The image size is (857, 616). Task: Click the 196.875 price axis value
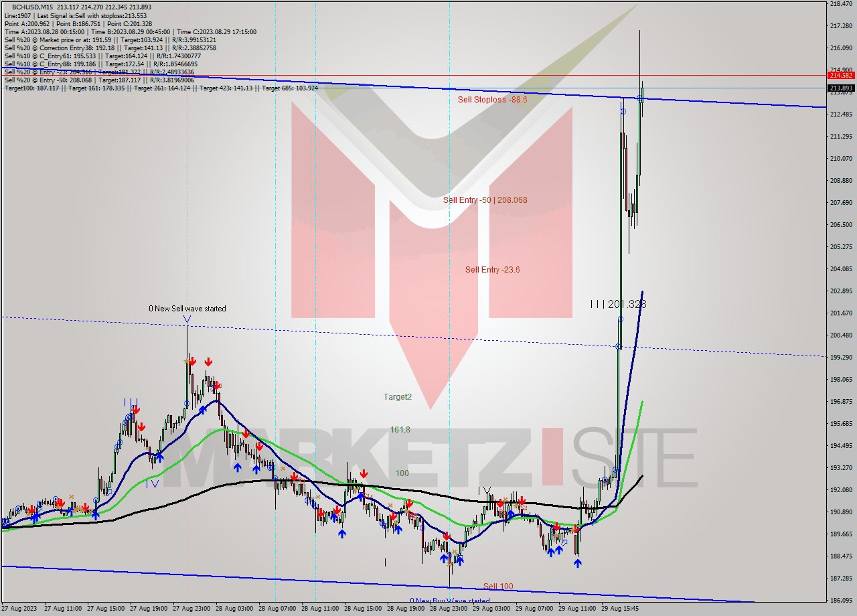point(841,402)
